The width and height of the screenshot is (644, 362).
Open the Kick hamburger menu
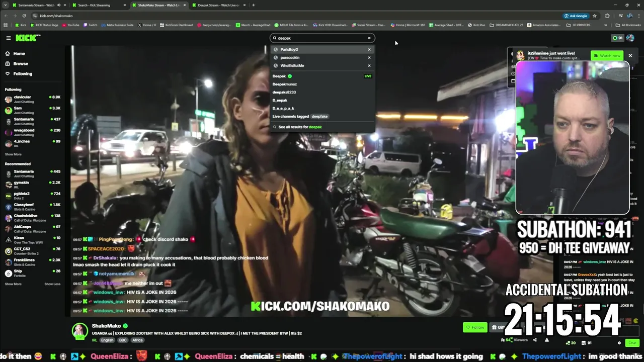pyautogui.click(x=8, y=38)
